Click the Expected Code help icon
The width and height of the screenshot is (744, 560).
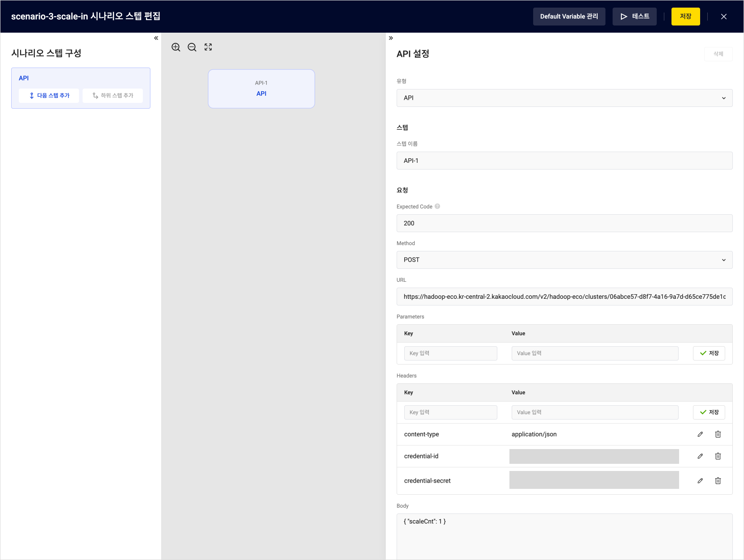tap(437, 206)
